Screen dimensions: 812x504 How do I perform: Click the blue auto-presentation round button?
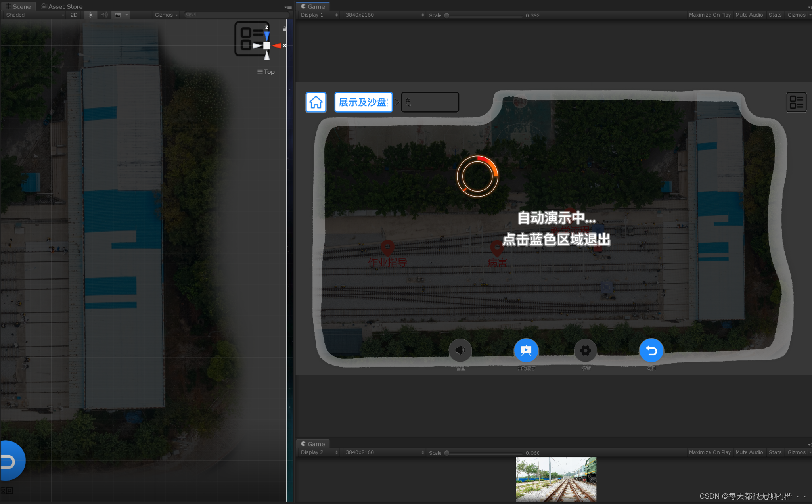526,350
